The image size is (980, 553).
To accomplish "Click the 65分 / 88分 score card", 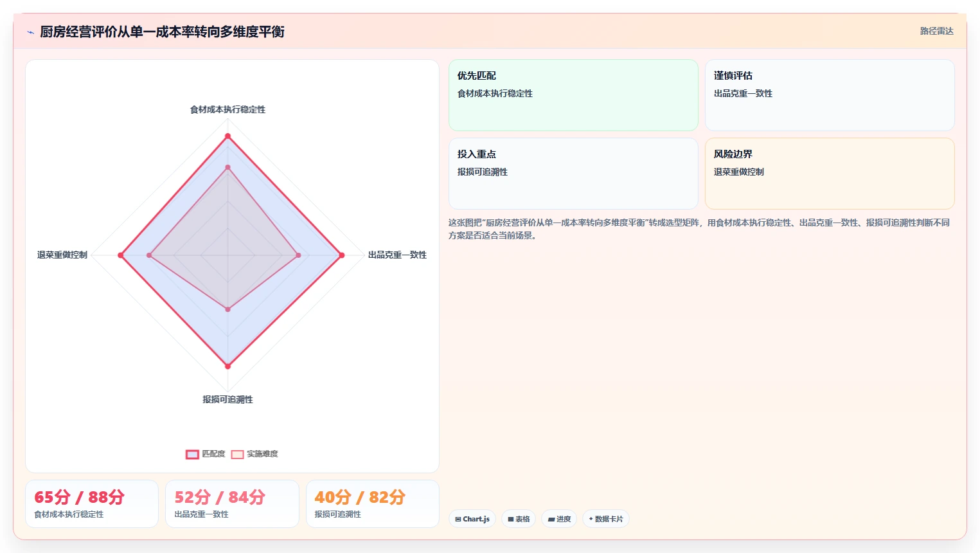I will click(92, 504).
